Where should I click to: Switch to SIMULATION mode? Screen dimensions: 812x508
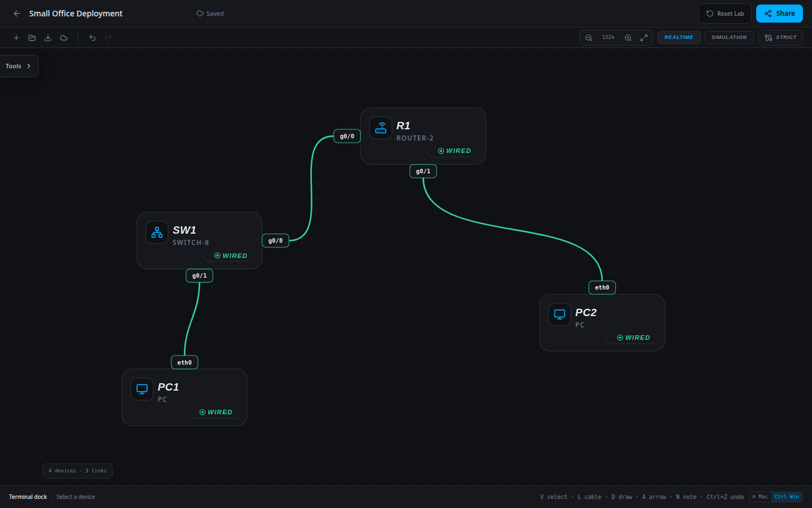[729, 37]
